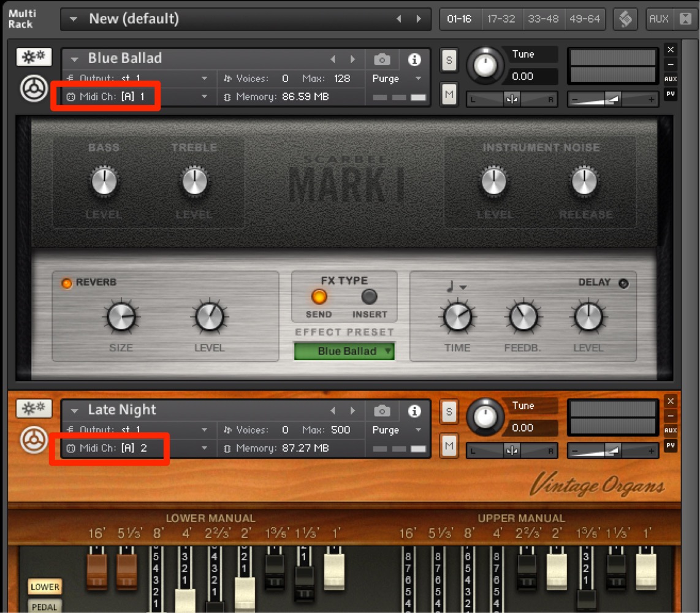Switch to rack page 33-48
Image resolution: width=700 pixels, height=613 pixels.
coord(543,19)
